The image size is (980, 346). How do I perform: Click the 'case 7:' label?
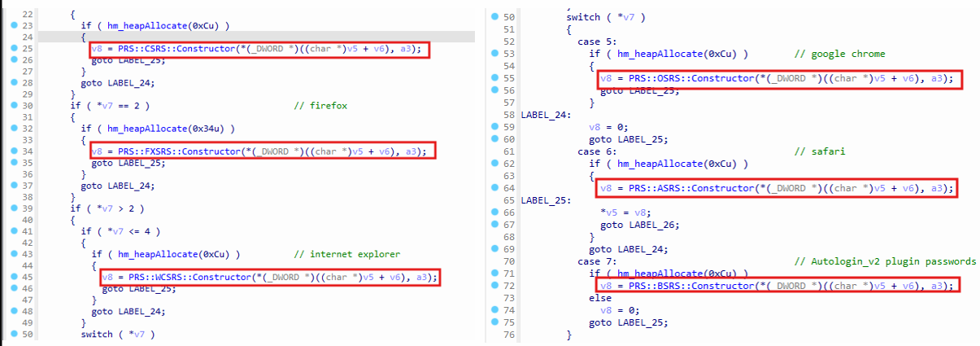point(598,261)
